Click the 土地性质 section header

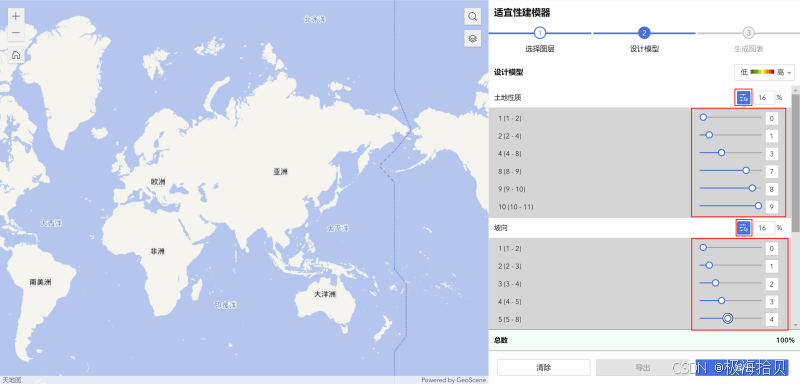click(508, 97)
